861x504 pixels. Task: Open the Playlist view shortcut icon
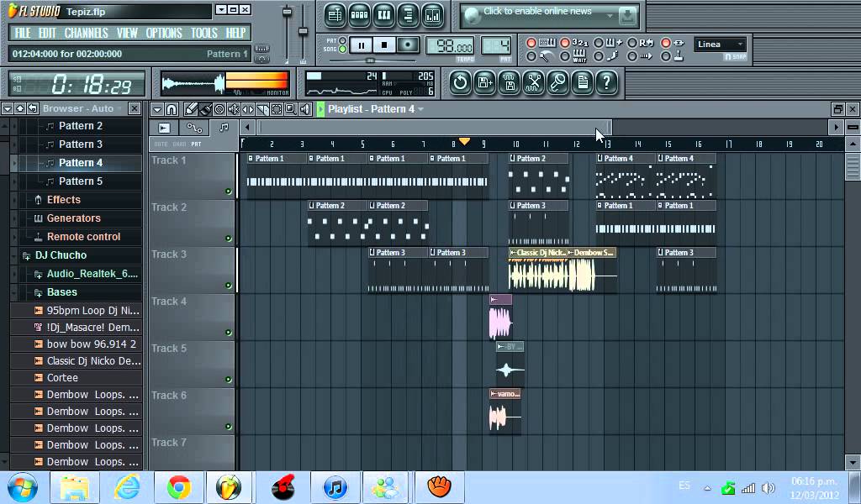335,16
